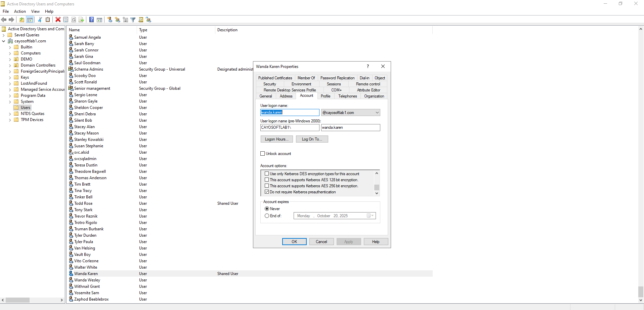Switch to the Member Of tab
Viewport: 644px width, 310px height.
306,78
